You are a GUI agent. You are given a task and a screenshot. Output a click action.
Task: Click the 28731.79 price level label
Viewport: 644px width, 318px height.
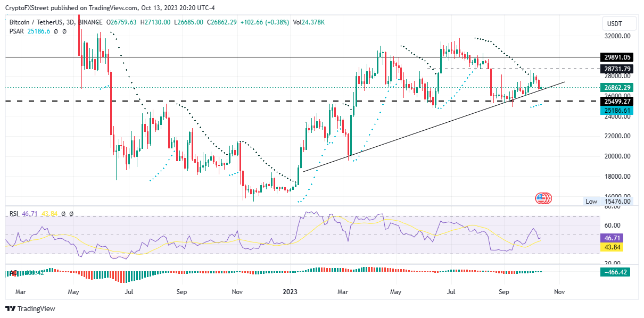(617, 69)
